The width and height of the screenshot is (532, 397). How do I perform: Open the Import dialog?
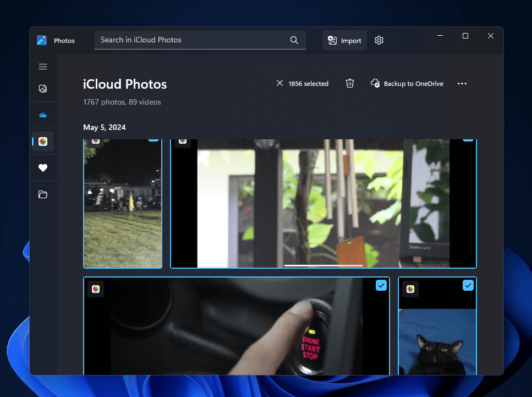(x=344, y=40)
